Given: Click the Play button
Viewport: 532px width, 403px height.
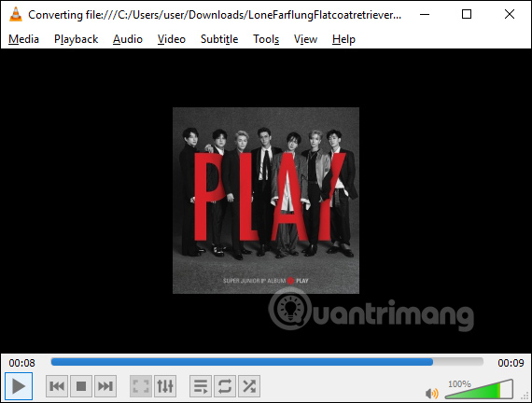Looking at the screenshot, I should tap(19, 386).
